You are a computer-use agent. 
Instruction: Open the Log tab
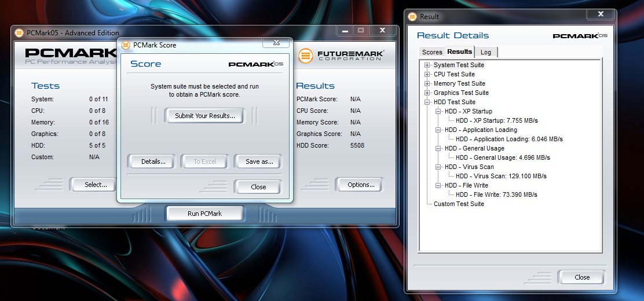click(x=486, y=52)
